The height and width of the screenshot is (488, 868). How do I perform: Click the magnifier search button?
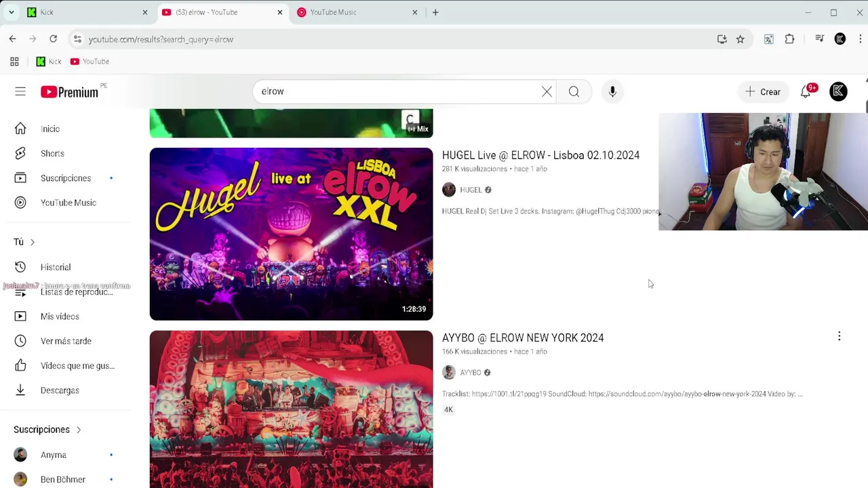(x=574, y=91)
